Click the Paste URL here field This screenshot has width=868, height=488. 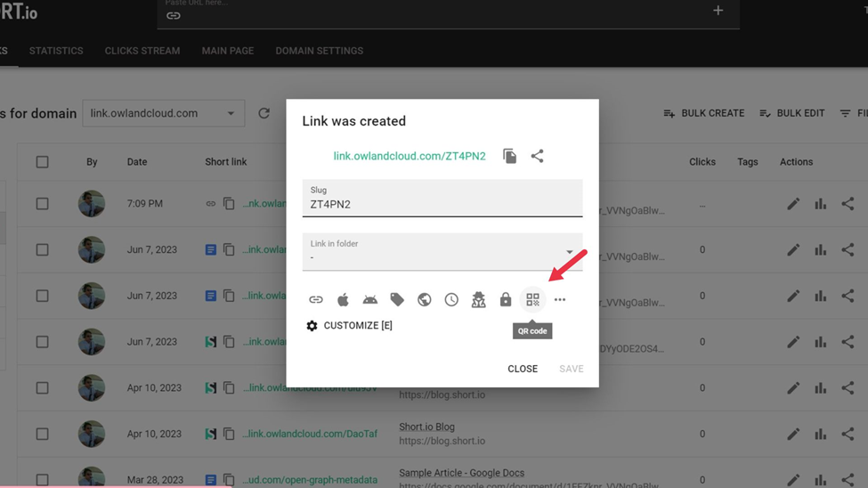coord(449,14)
